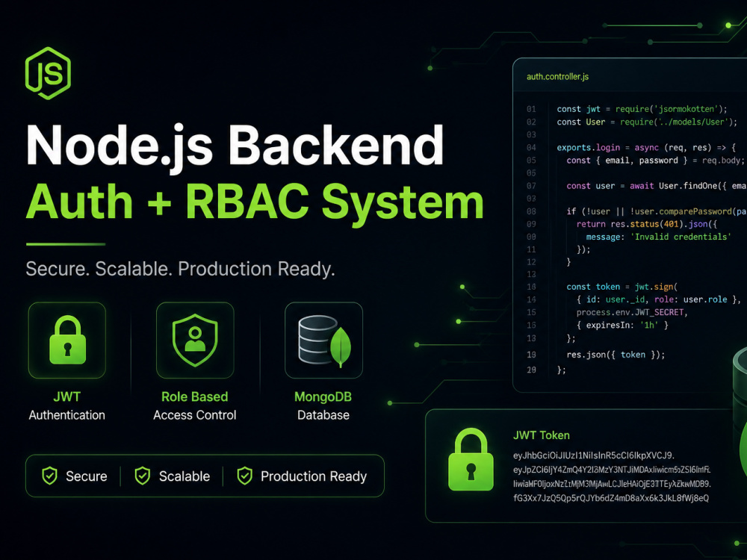Click the token line starting 'eyJhbGciOiJIUzI1NiIs'

[594, 455]
